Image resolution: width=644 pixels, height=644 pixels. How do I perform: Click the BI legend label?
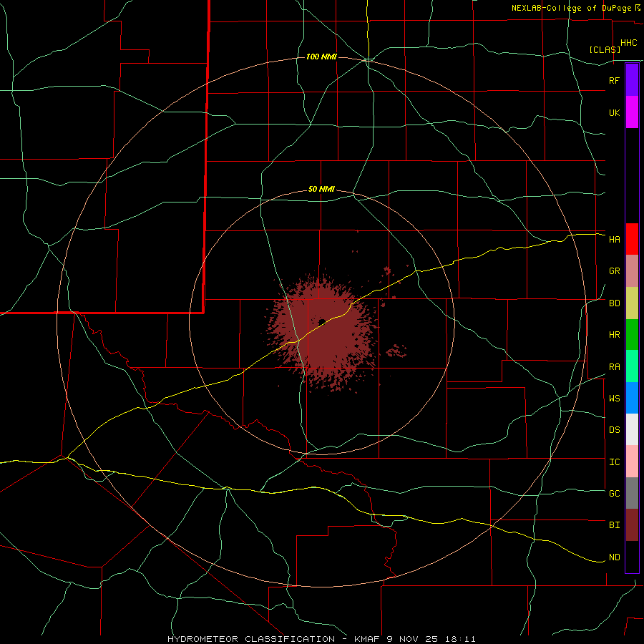click(614, 525)
